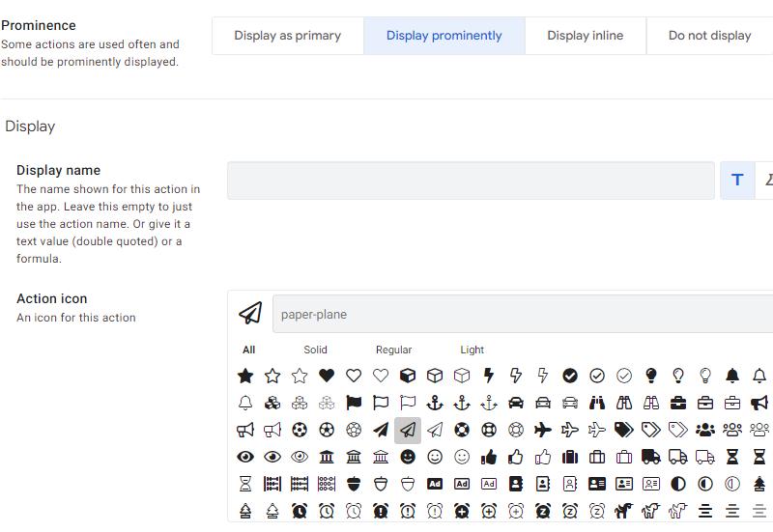Choose the solid filled suitcase icon
773x532 pixels.
click(570, 457)
